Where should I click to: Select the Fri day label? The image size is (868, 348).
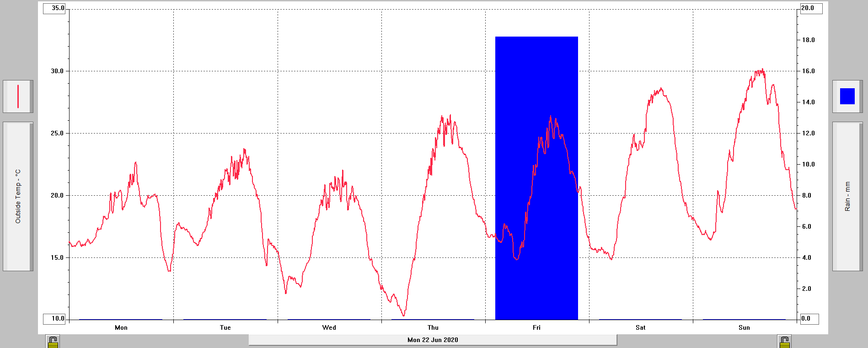click(x=536, y=327)
